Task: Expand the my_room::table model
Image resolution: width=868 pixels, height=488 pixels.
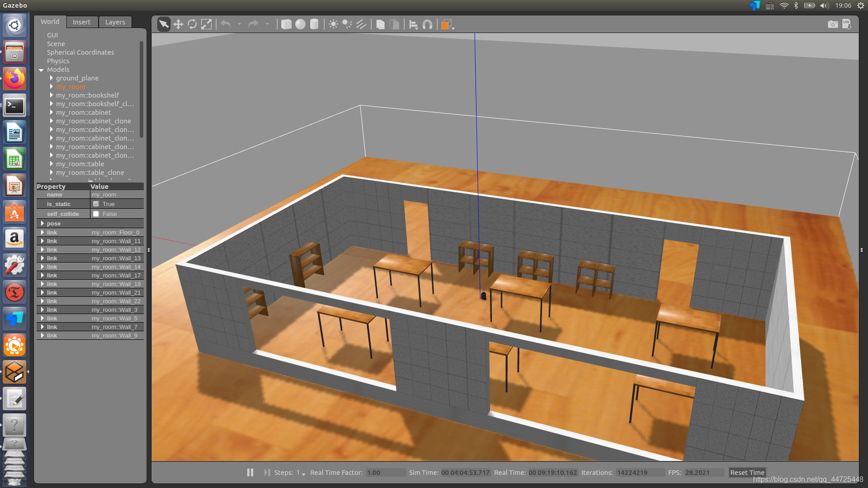Action: 52,164
